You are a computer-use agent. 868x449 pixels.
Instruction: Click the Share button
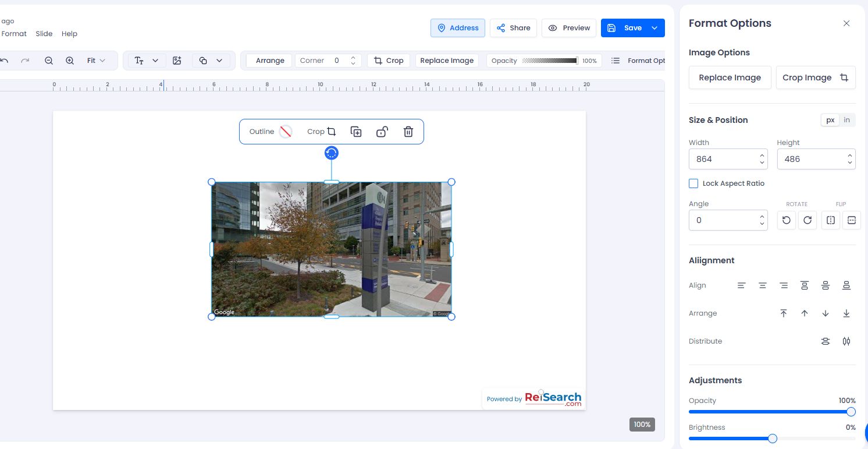pos(513,28)
